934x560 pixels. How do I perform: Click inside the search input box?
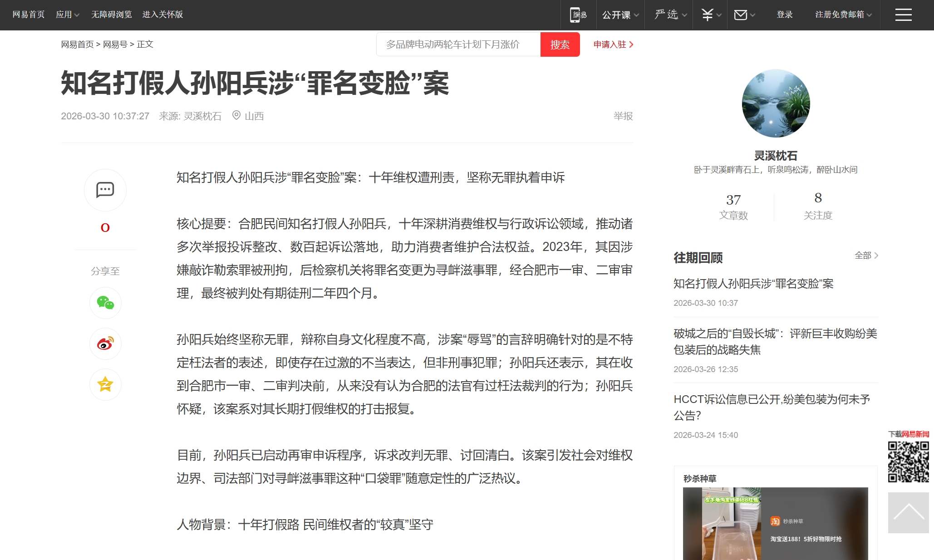(x=454, y=44)
